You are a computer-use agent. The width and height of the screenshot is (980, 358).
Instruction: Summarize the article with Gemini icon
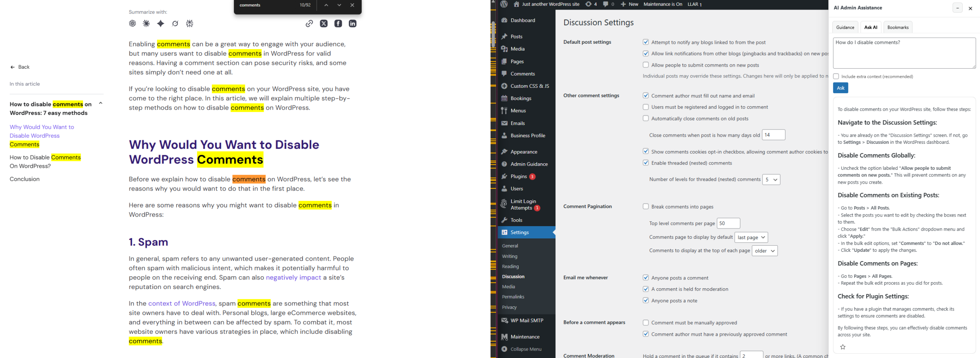click(x=160, y=23)
